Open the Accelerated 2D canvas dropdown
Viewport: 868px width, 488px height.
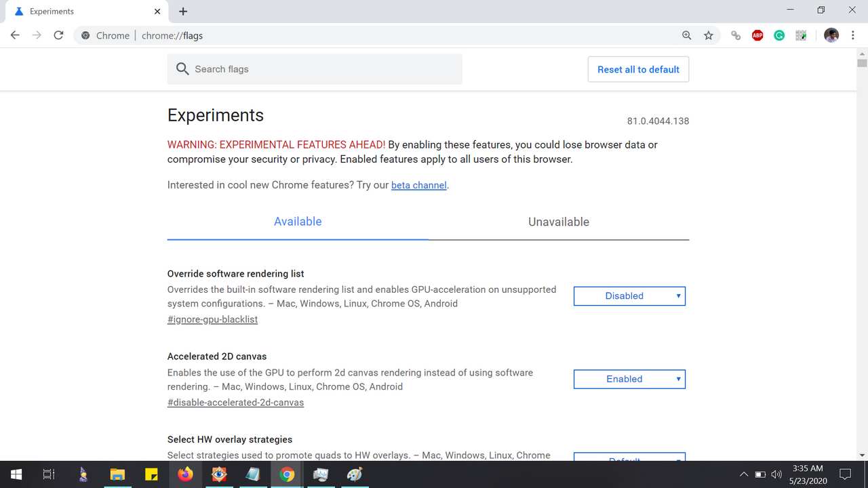tap(629, 379)
